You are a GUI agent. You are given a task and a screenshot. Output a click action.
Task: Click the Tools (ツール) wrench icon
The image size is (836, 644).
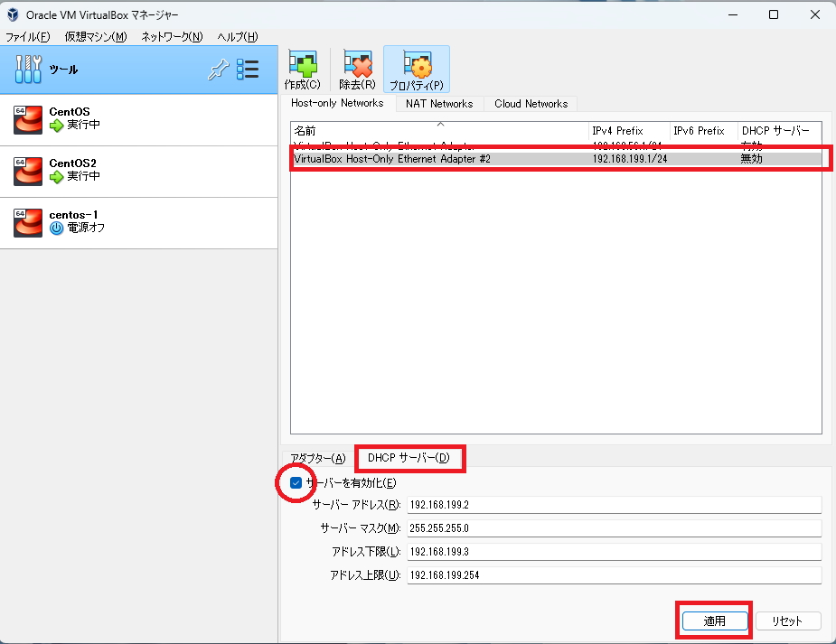pyautogui.click(x=28, y=70)
